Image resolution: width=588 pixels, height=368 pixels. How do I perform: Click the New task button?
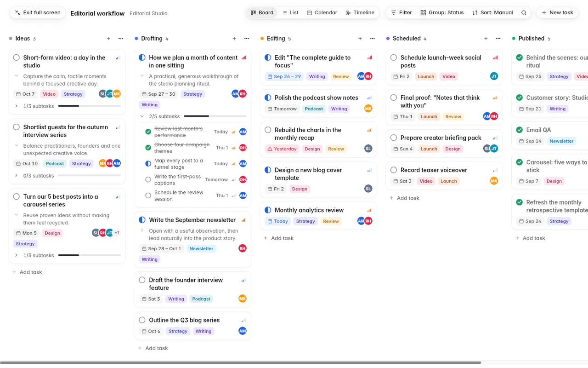557,13
